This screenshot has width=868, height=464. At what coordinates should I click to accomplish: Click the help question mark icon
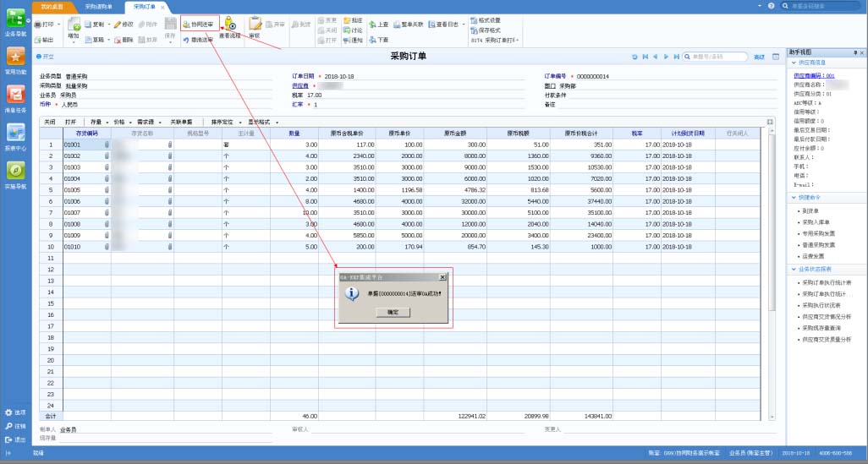771,6
